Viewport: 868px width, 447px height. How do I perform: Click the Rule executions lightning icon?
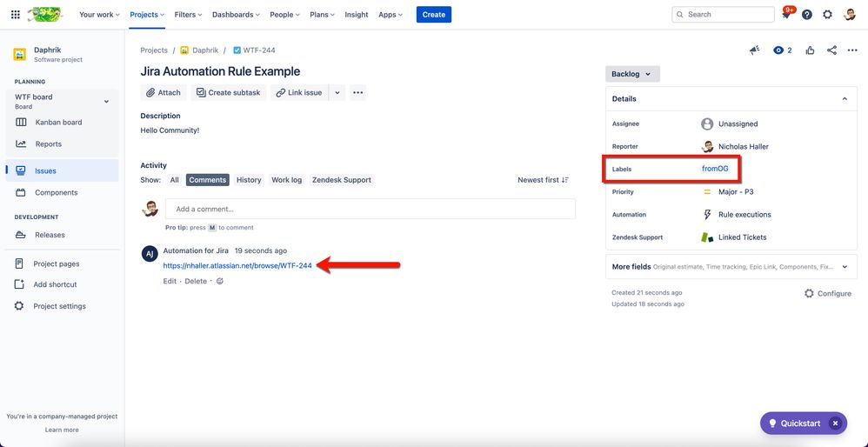(707, 215)
